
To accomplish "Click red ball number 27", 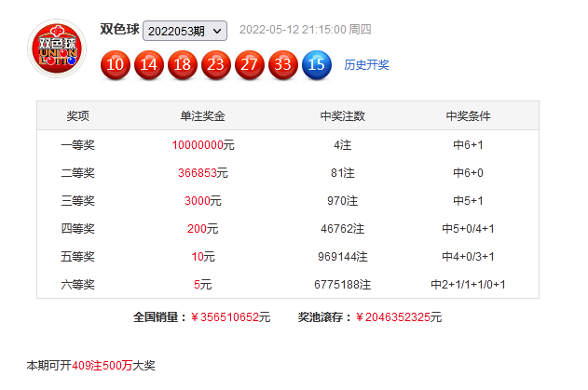I will click(x=250, y=65).
